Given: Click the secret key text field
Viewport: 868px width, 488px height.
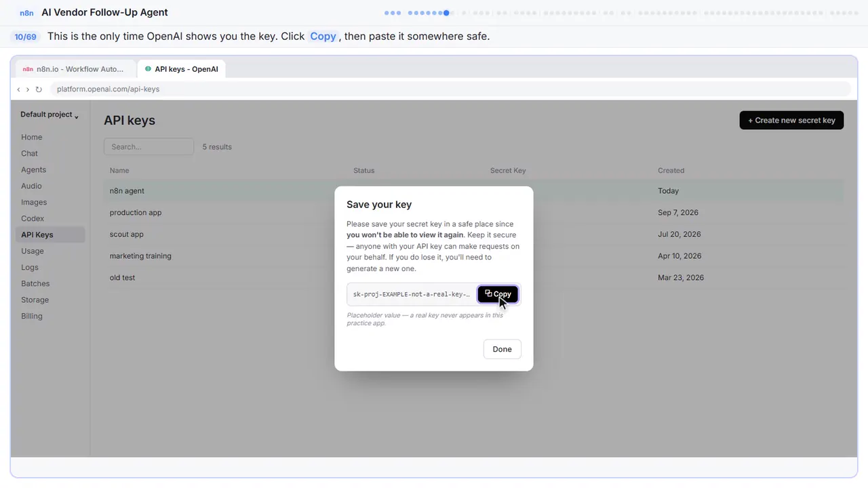Looking at the screenshot, I should click(412, 294).
